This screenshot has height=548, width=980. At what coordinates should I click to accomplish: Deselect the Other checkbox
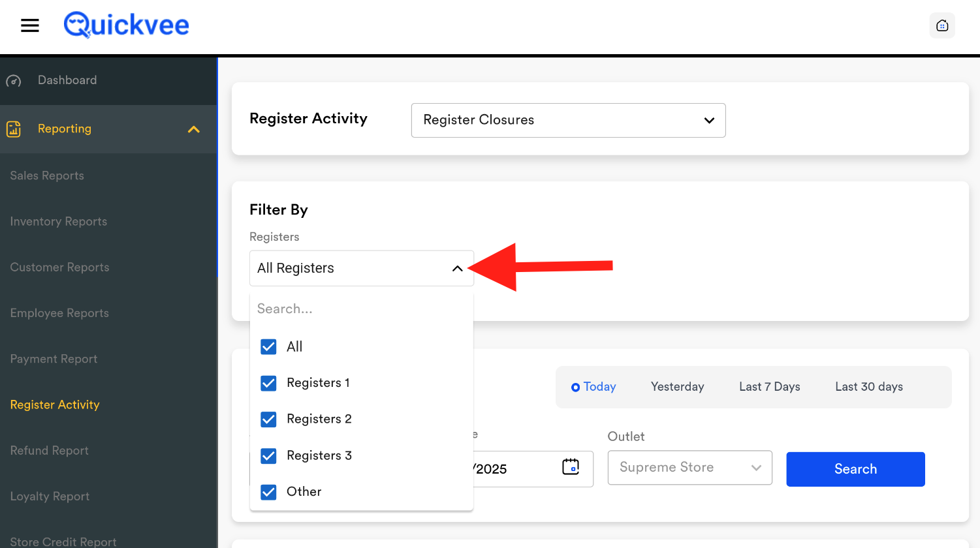(x=268, y=492)
